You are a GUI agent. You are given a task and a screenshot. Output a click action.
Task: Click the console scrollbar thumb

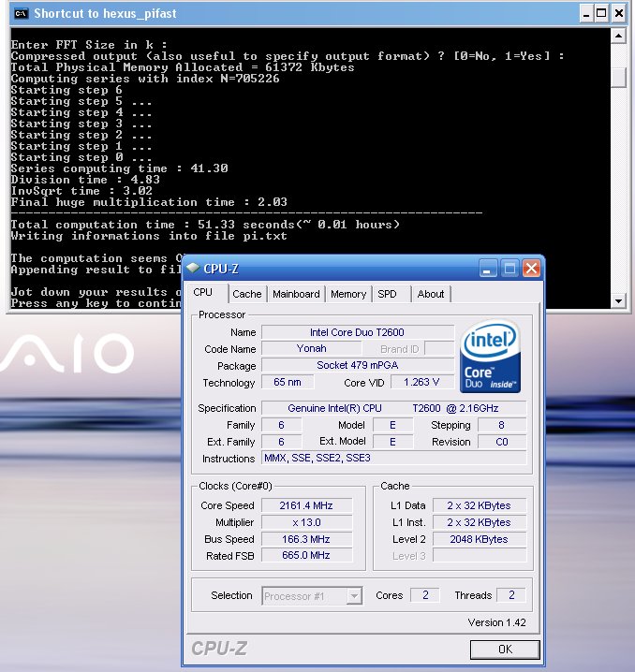(618, 78)
